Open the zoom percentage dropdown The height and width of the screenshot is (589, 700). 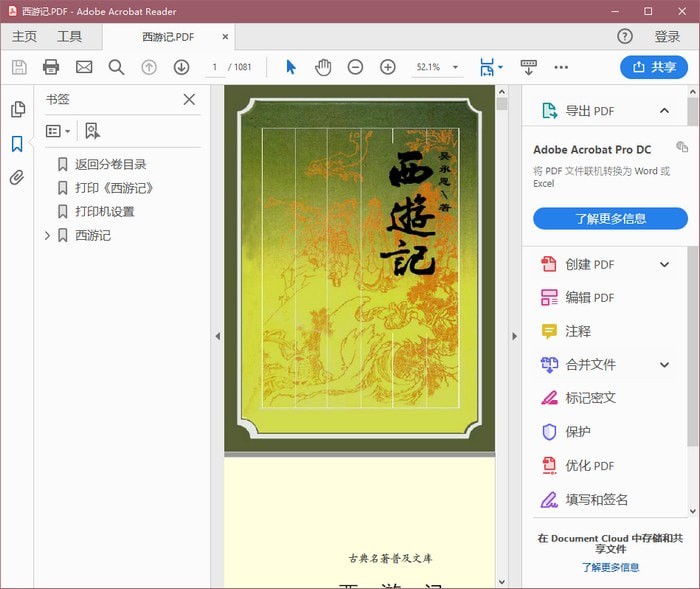455,67
